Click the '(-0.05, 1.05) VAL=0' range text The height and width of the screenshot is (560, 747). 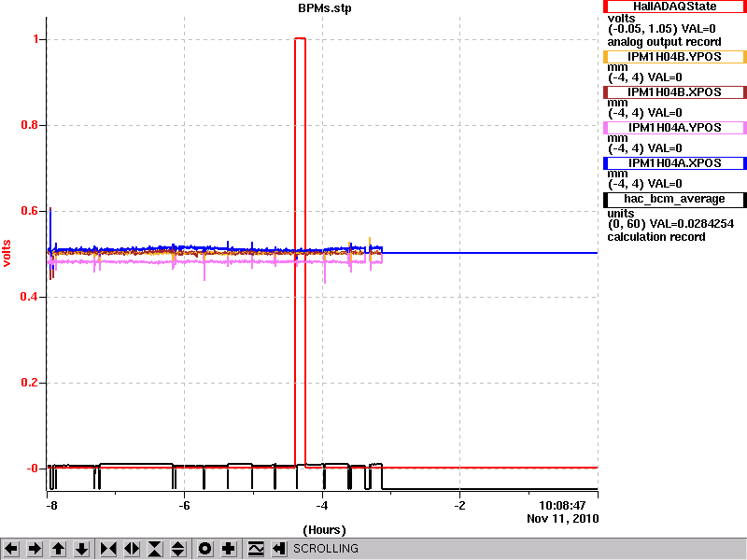(662, 29)
